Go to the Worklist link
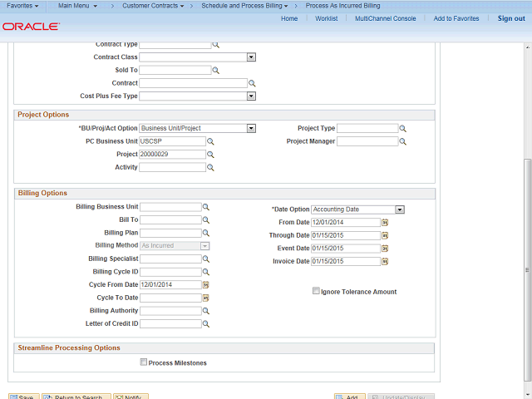 [x=326, y=18]
